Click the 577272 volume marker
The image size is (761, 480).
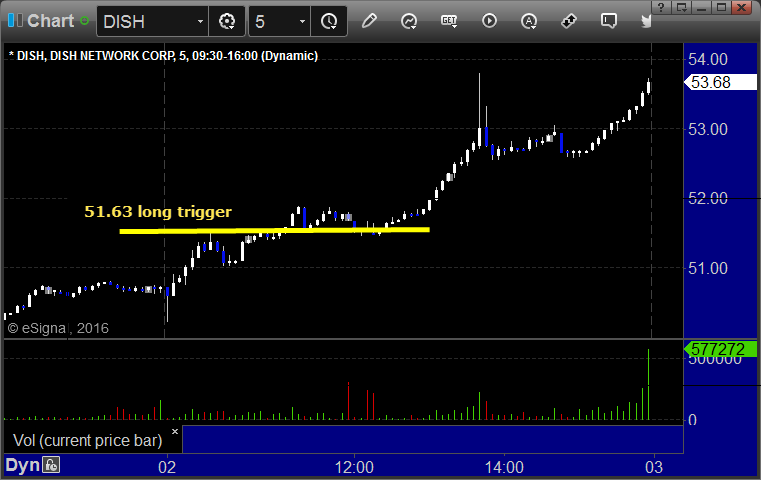click(x=720, y=349)
